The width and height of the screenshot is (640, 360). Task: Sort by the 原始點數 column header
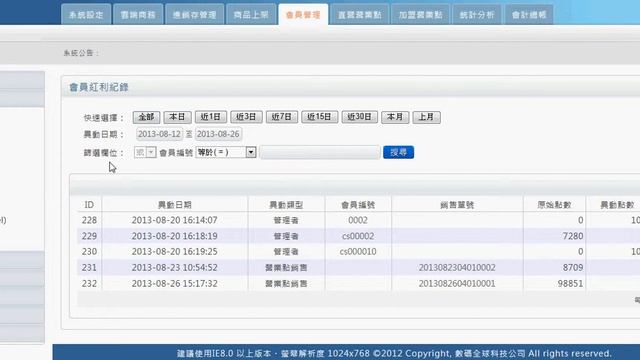(x=554, y=205)
